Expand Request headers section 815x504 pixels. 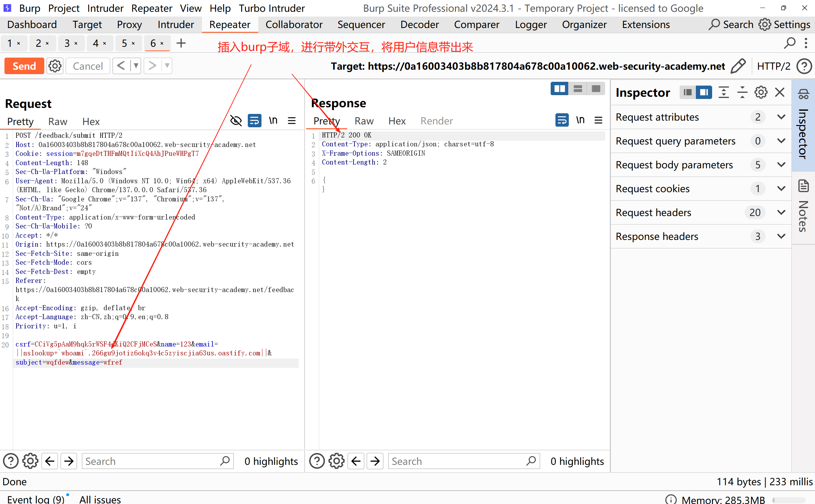tap(781, 212)
